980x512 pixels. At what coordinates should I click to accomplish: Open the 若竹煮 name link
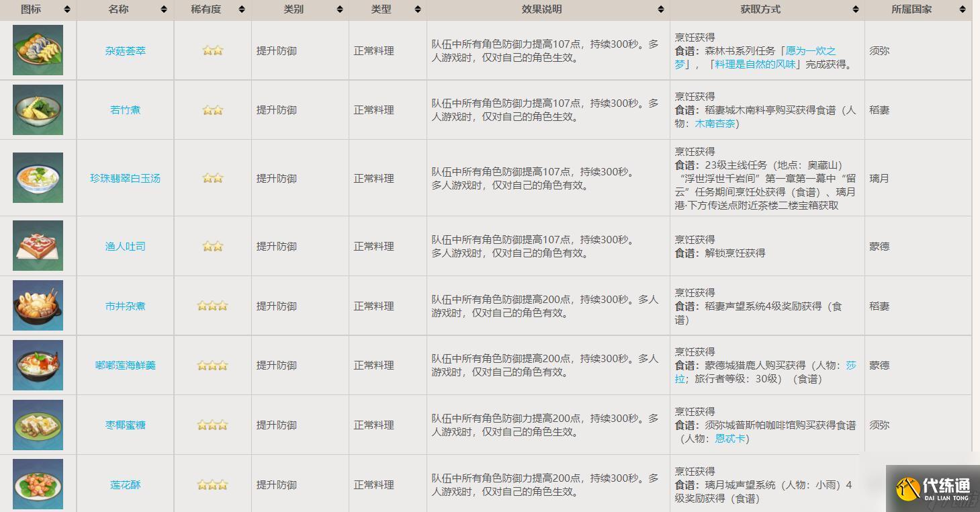pos(126,110)
